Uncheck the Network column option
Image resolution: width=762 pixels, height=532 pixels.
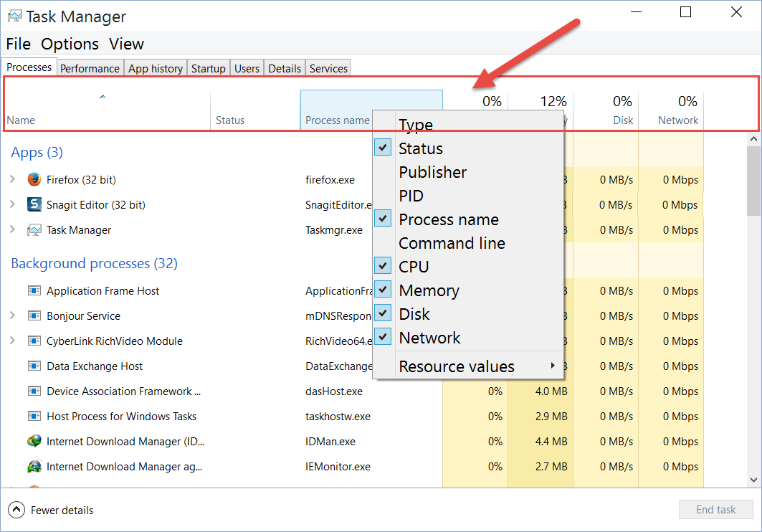click(382, 336)
